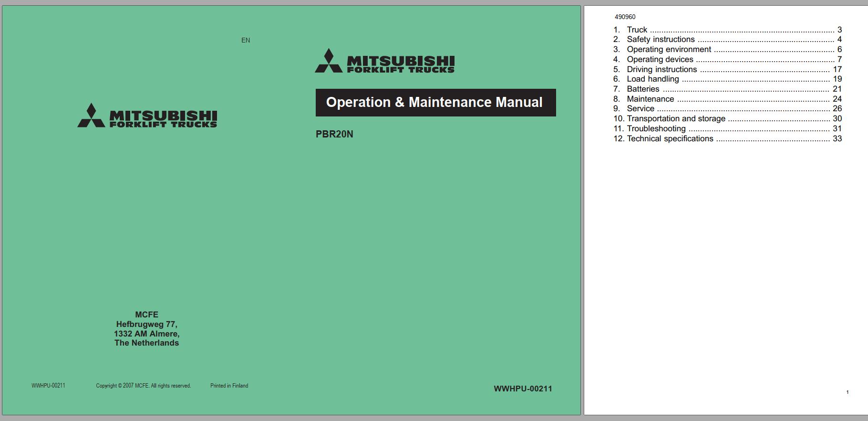The width and height of the screenshot is (868, 421).
Task: Open the 'Load handling' contents entry
Action: [x=727, y=79]
